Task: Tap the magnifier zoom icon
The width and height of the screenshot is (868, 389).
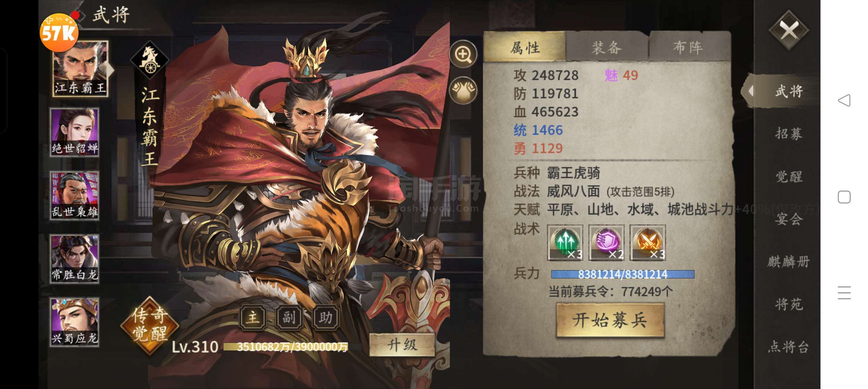Action: [x=463, y=54]
